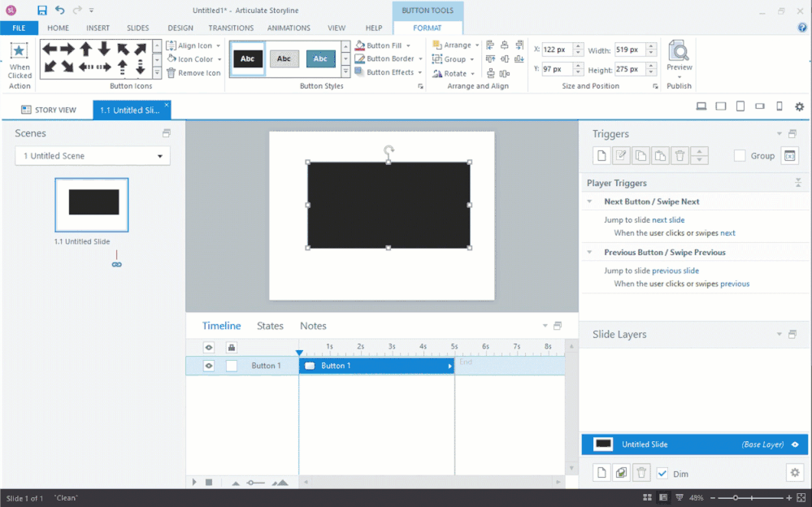Open the ANIMATIONS ribbon tab
Screen dimensions: 812x507
pos(289,28)
